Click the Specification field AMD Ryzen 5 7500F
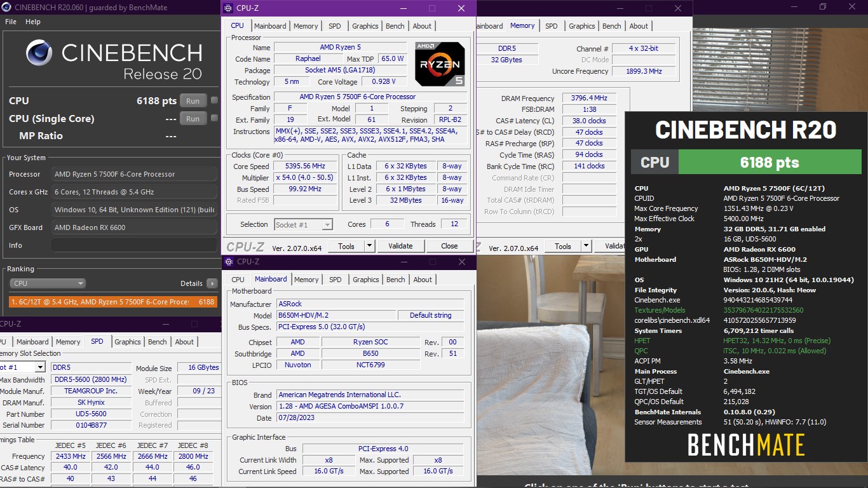Screen dimensions: 868x488 pos(370,97)
